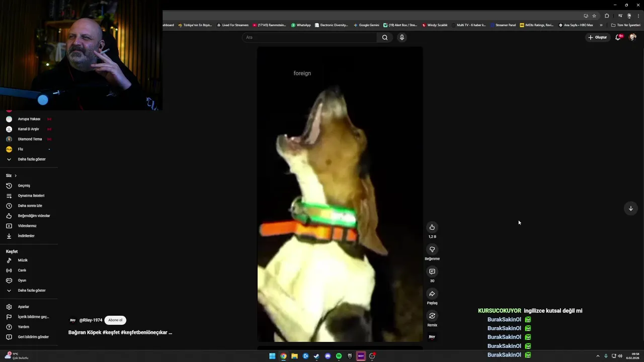This screenshot has height=362, width=644.
Task: Open the Multi TV bookmark
Action: click(x=469, y=25)
